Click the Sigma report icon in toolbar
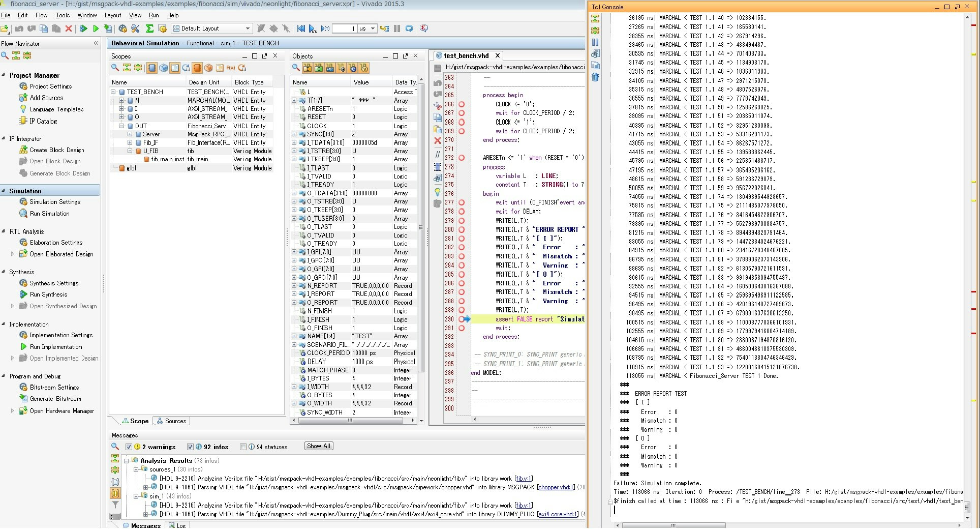Image resolution: width=980 pixels, height=531 pixels. coord(149,28)
